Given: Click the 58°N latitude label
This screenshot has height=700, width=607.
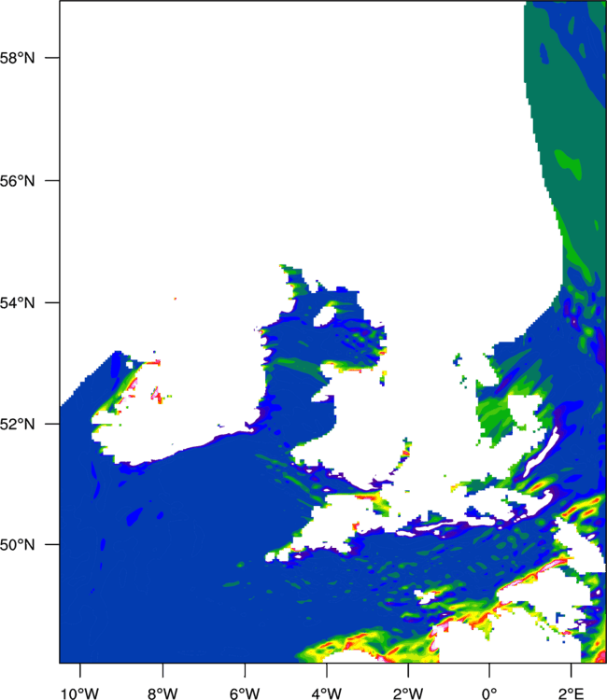Looking at the screenshot, I should pos(17,58).
